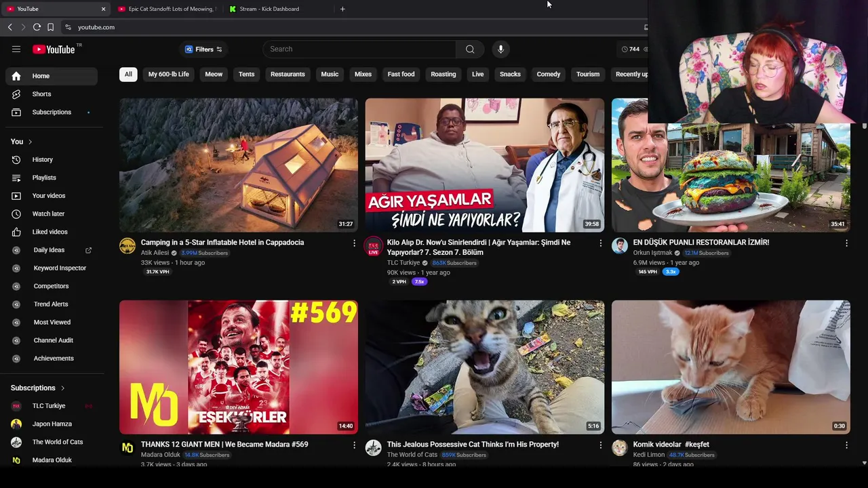Open The World of Cats subscription
Viewport: 868px width, 488px height.
coord(52,442)
